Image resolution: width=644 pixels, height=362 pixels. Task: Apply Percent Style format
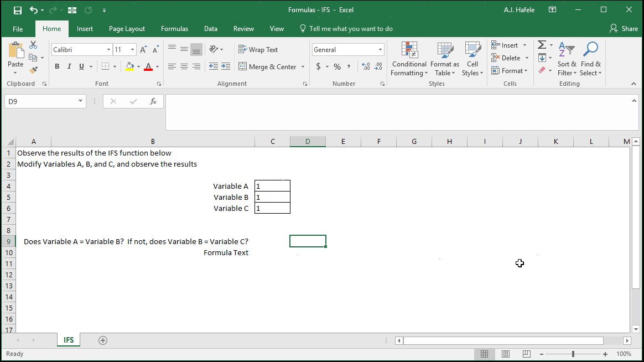tap(337, 66)
